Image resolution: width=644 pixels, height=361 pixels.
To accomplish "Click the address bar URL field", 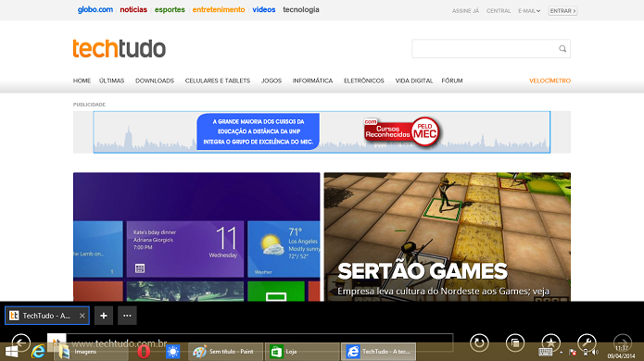I will pos(259,342).
